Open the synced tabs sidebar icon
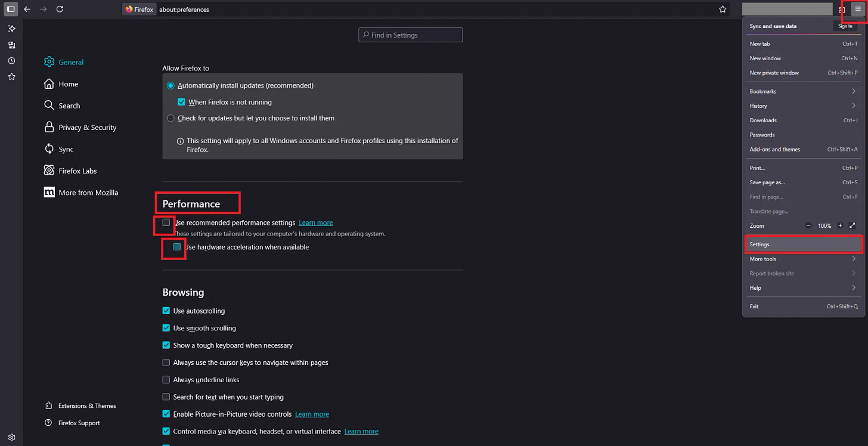 [11, 45]
